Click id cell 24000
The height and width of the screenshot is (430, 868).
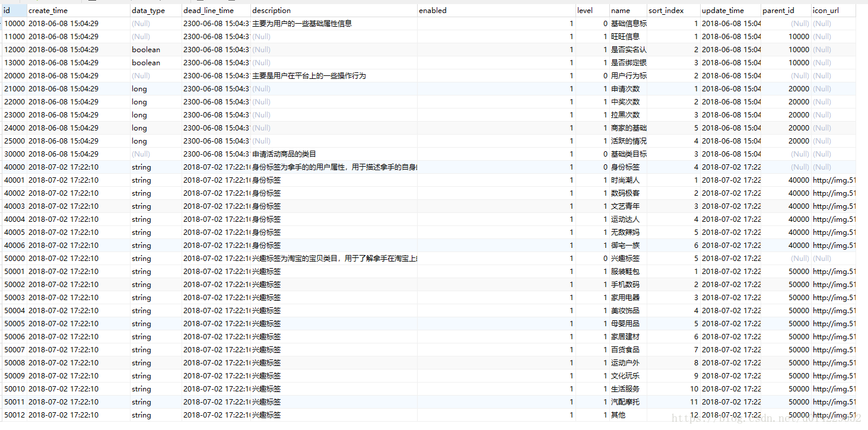click(14, 128)
